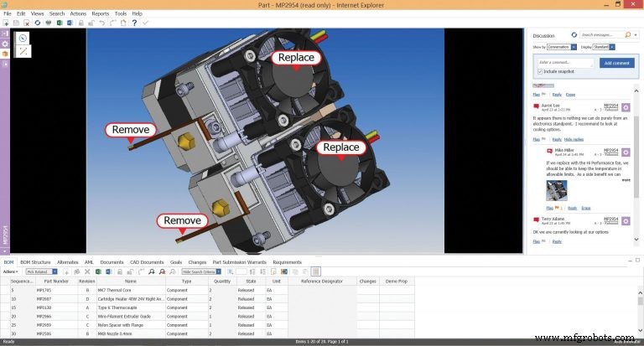Toggle the Include snapshot checkbox
Viewport: 644px width, 346px height.
tap(540, 71)
